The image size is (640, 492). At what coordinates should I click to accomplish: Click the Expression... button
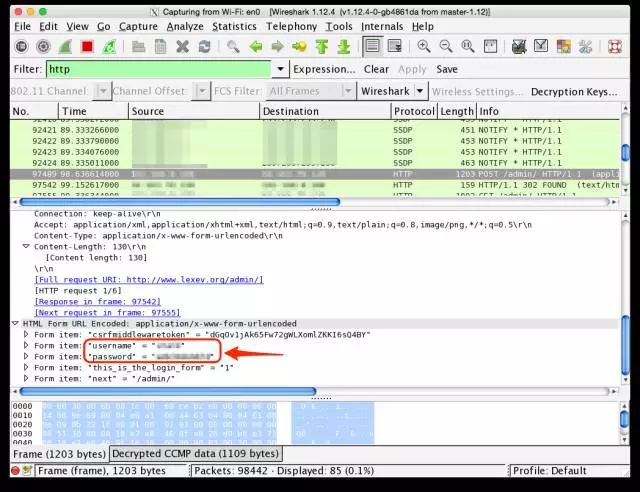click(324, 69)
